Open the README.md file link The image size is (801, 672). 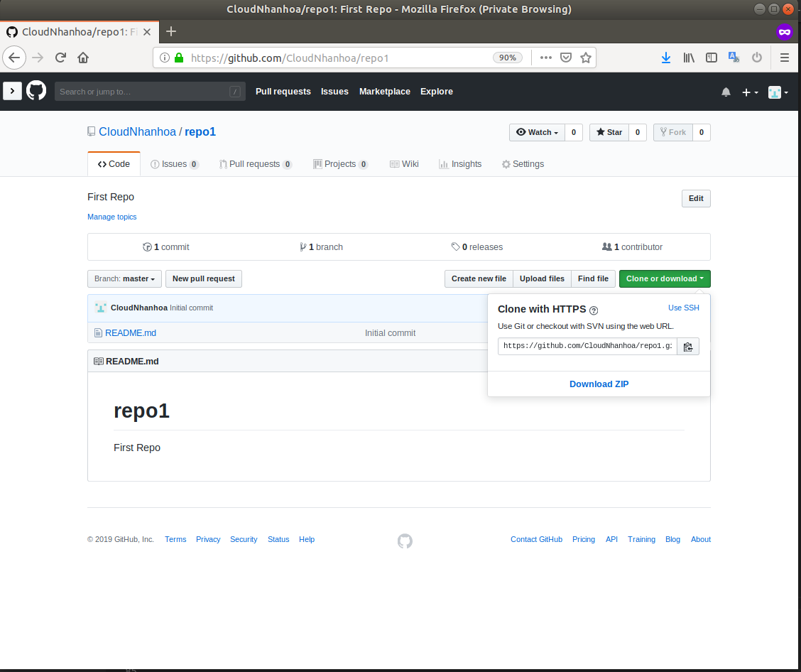[131, 332]
